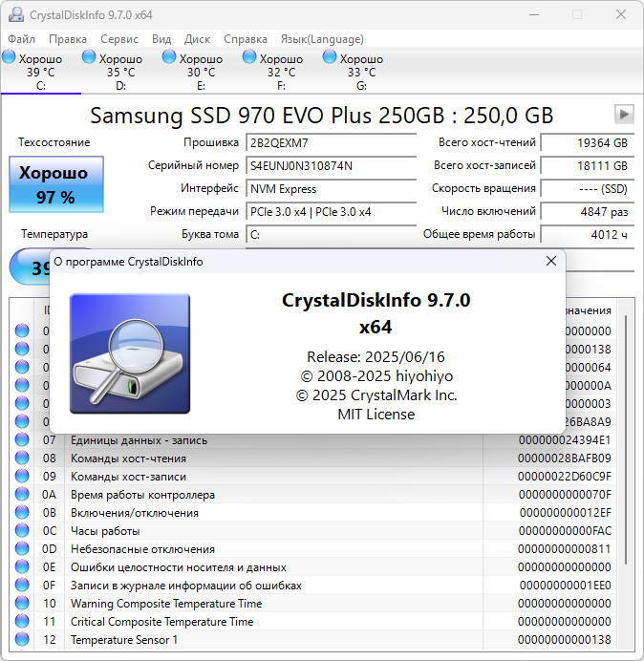
Task: Open the Файл menu
Action: 21,39
